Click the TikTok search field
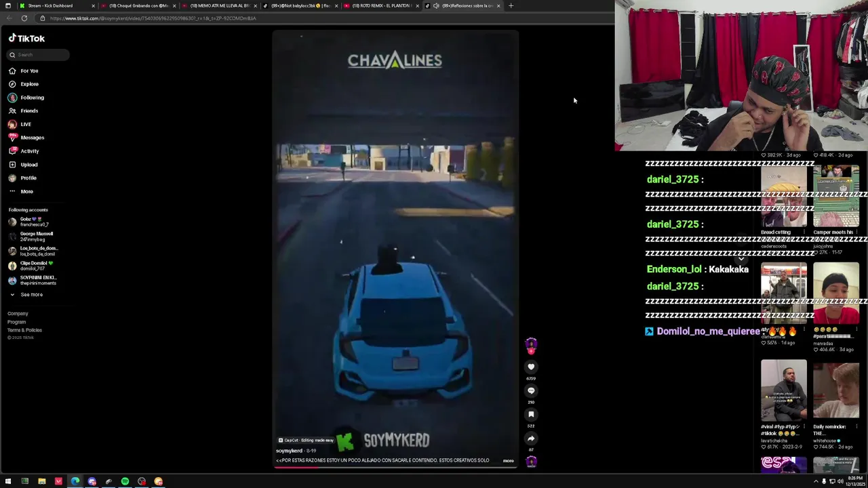868x488 pixels. 38,55
